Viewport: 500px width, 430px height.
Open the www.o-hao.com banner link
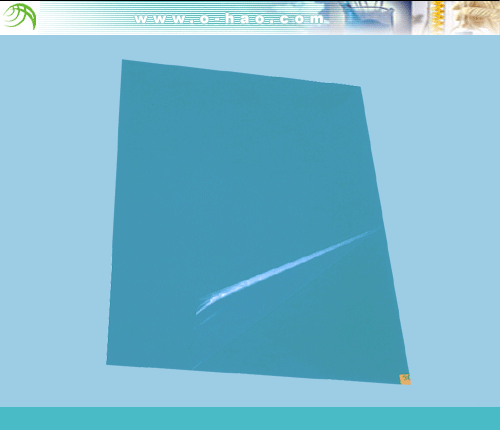tap(230, 19)
